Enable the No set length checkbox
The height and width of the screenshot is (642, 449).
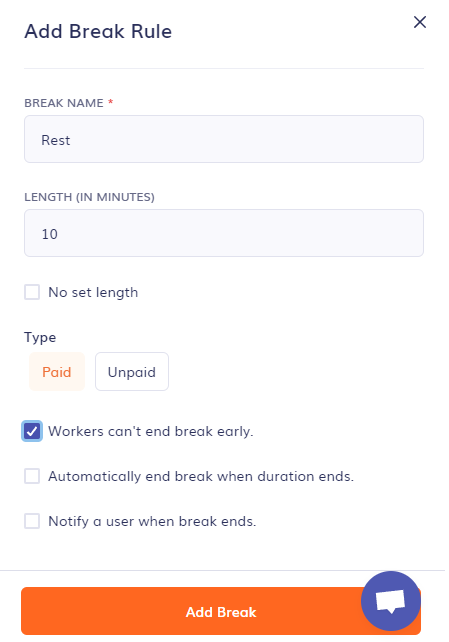click(x=32, y=292)
